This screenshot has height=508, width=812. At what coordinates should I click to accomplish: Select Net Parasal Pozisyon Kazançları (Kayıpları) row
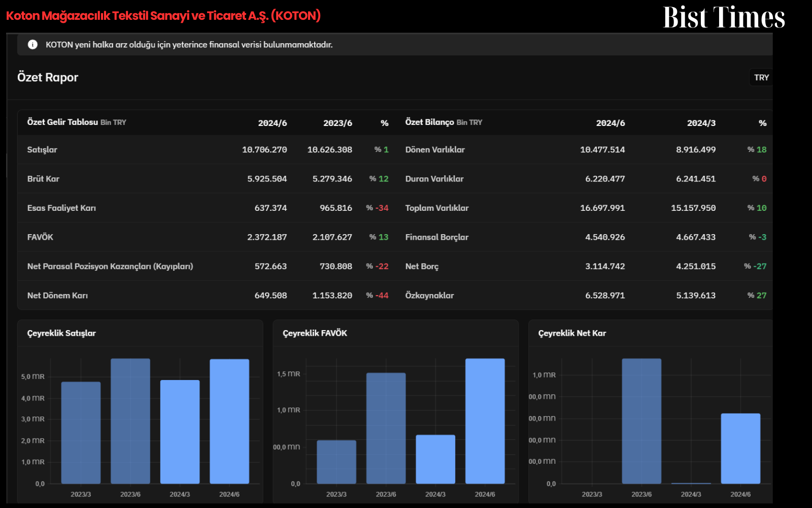[110, 266]
